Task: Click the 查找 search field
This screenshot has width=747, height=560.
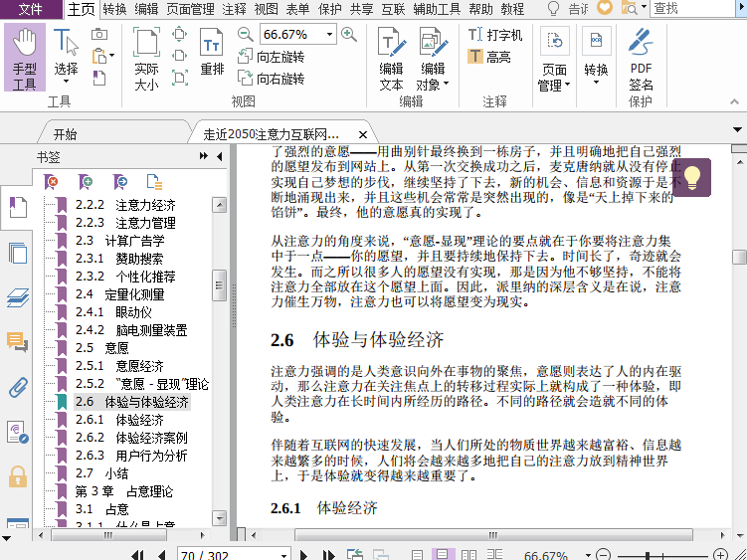Action: 693,8
